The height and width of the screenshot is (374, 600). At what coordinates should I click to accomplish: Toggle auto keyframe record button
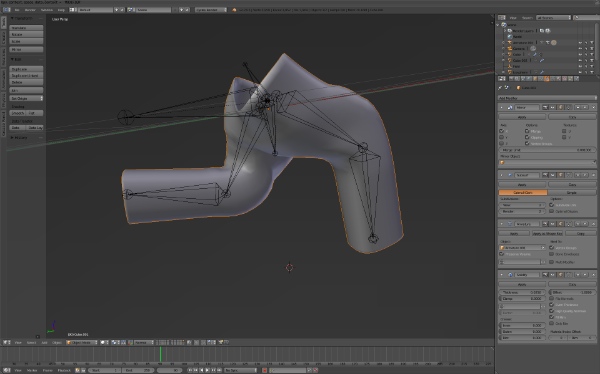point(264,370)
